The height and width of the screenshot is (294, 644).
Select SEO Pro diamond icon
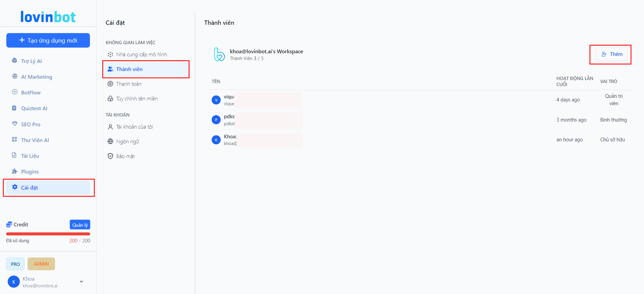coord(15,124)
